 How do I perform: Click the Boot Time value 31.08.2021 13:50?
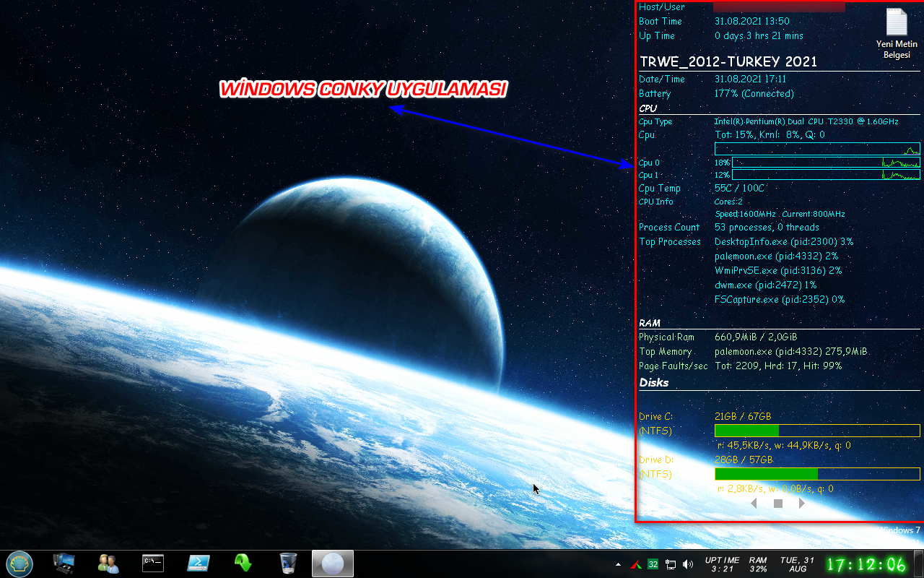tap(751, 22)
